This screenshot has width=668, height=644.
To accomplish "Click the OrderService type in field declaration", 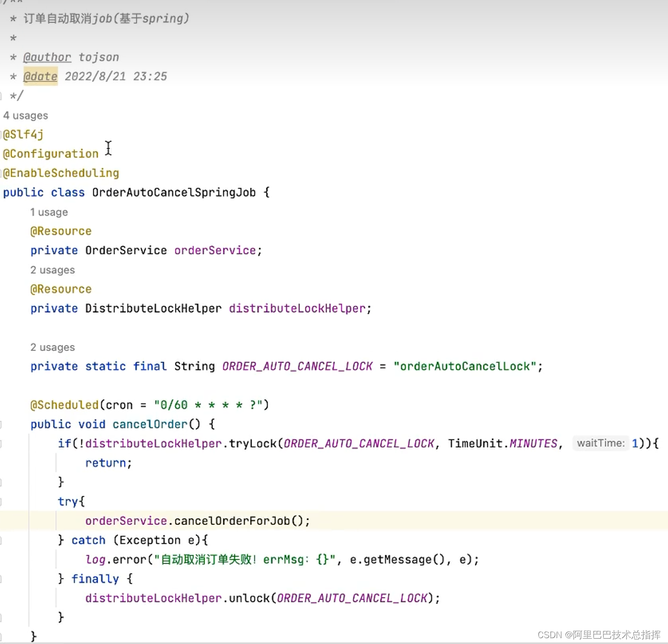I will tap(126, 250).
